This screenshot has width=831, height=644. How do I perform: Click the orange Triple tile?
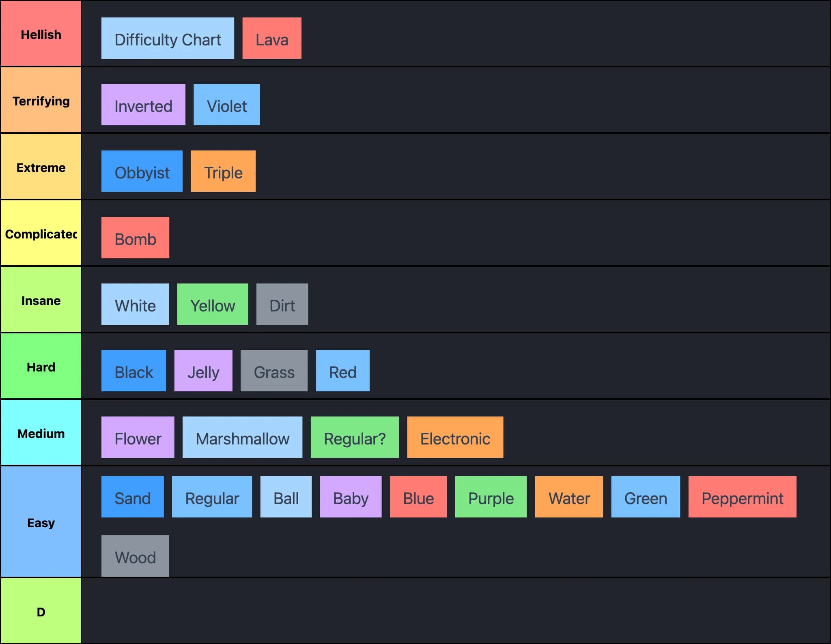point(223,171)
